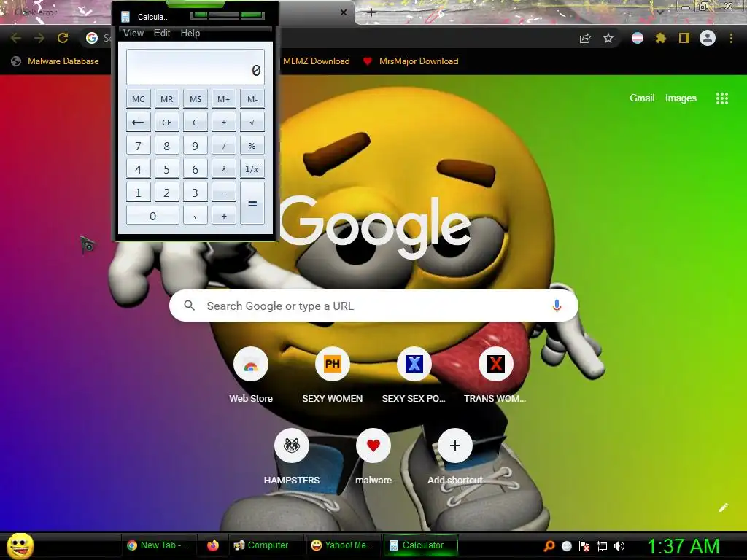
Task: Click the calculator M+ button
Action: coord(223,99)
